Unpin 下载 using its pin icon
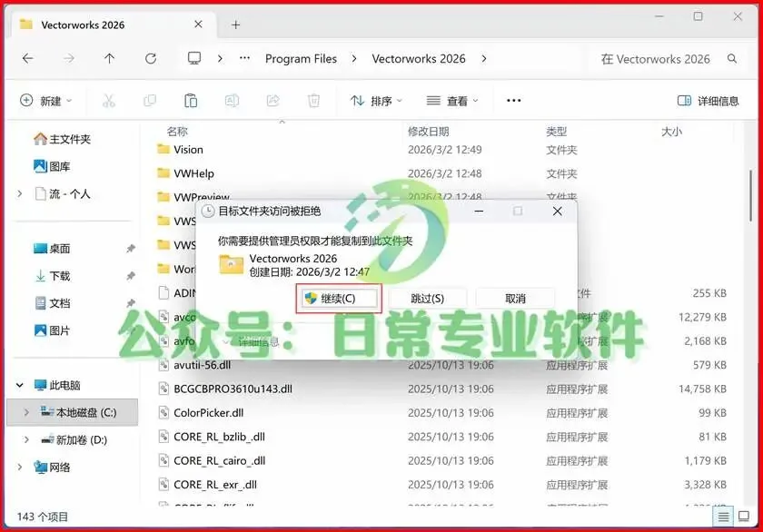Viewport: 763px width, 532px height. click(x=131, y=276)
